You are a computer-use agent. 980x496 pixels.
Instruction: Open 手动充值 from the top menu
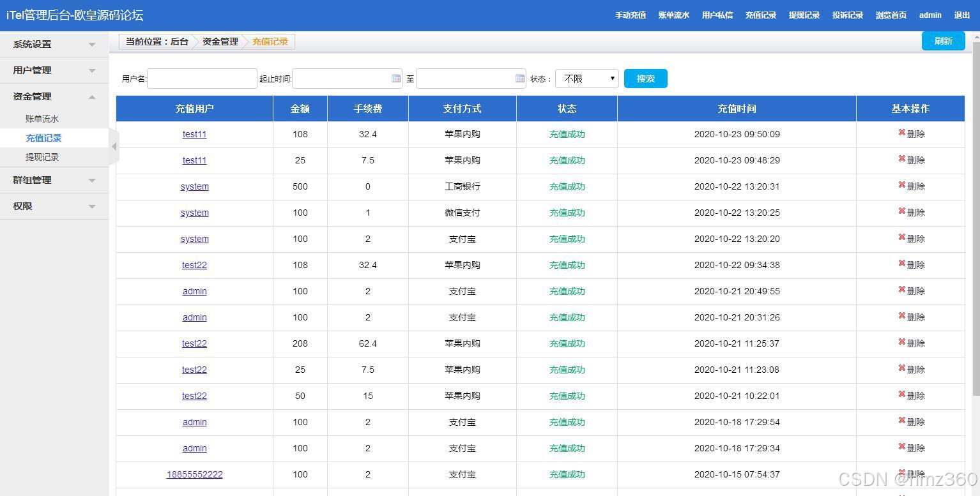click(x=630, y=15)
